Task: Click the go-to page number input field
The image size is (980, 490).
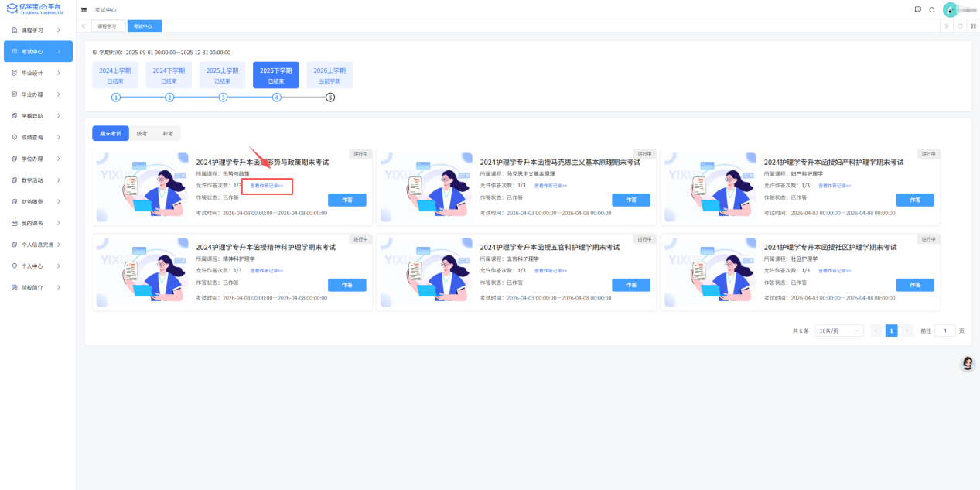Action: [944, 331]
